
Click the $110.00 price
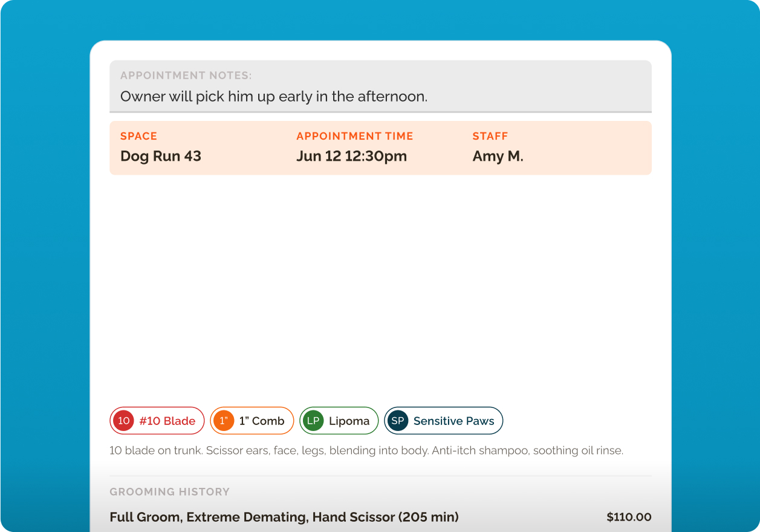[629, 517]
